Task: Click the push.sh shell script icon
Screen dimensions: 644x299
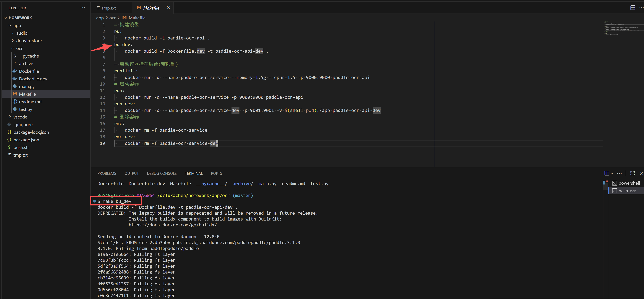Action: click(x=9, y=147)
